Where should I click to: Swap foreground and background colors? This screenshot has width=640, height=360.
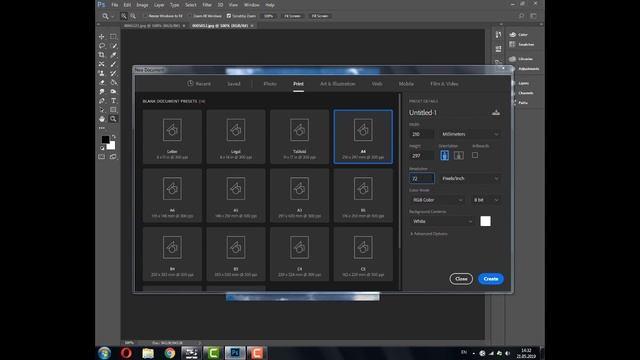point(113,137)
